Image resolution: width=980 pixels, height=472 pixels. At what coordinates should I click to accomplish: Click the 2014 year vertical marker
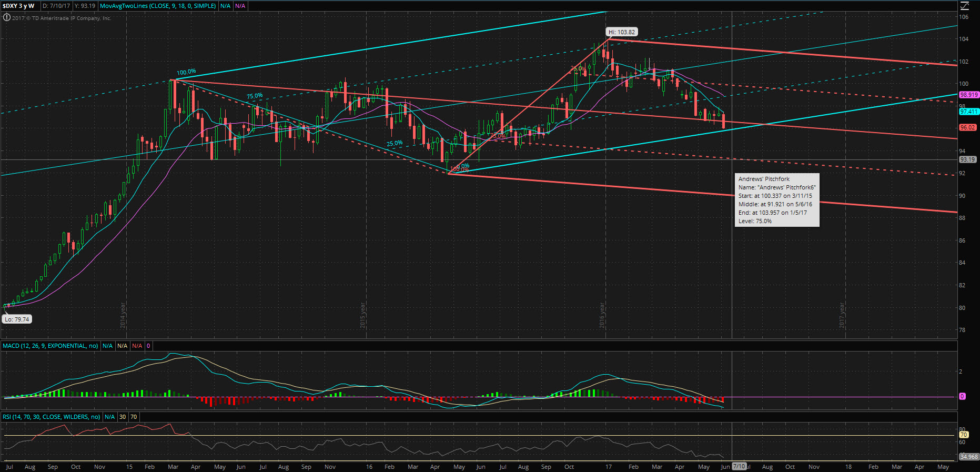[x=123, y=316]
